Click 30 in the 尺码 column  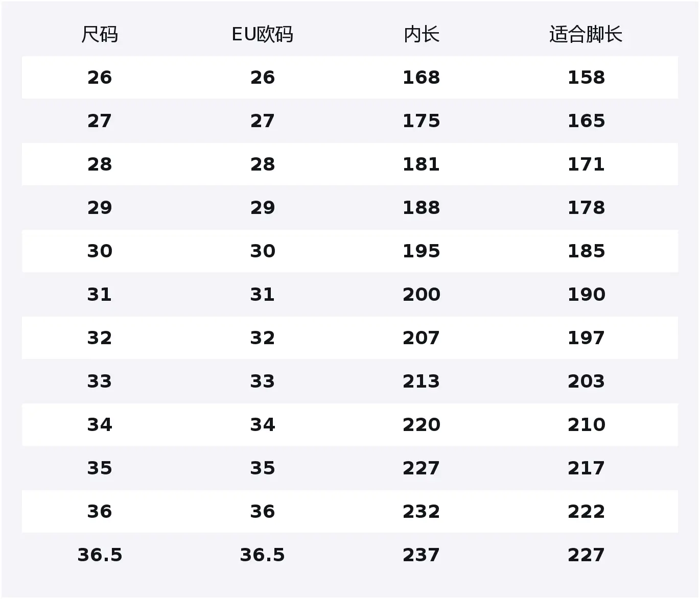[100, 251]
